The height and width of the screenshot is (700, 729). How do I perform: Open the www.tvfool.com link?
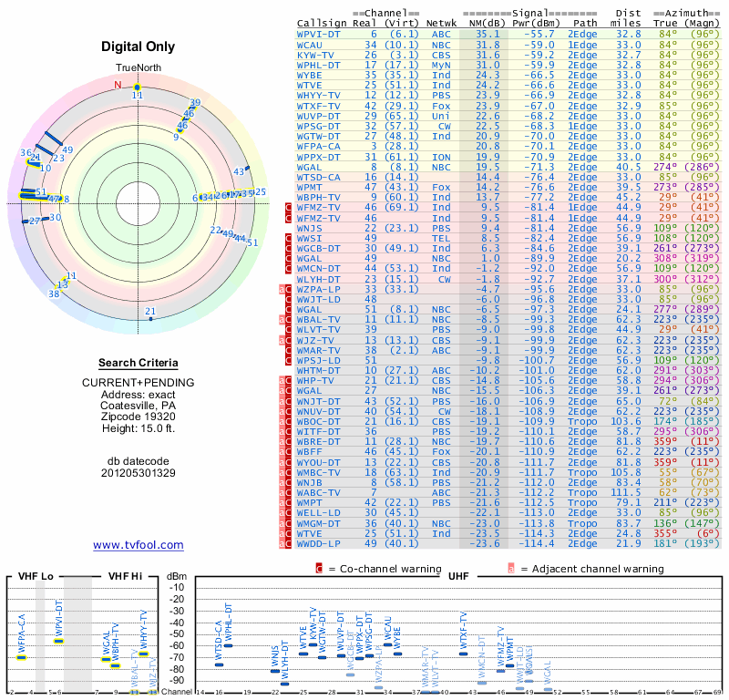pos(139,545)
